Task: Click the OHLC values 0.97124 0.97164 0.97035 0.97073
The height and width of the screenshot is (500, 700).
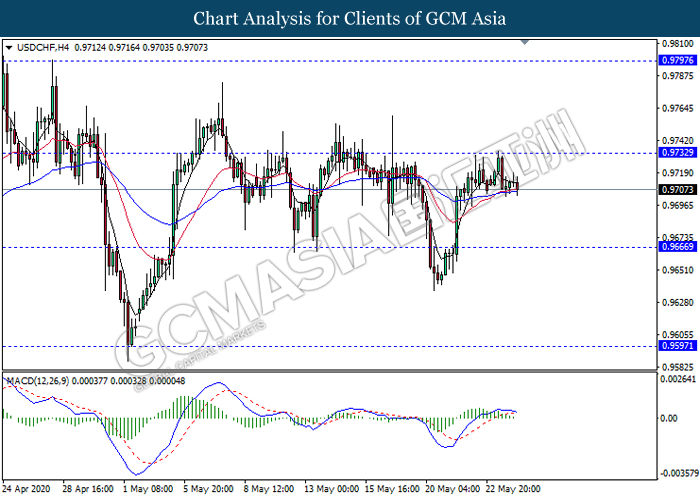Action: [x=141, y=47]
